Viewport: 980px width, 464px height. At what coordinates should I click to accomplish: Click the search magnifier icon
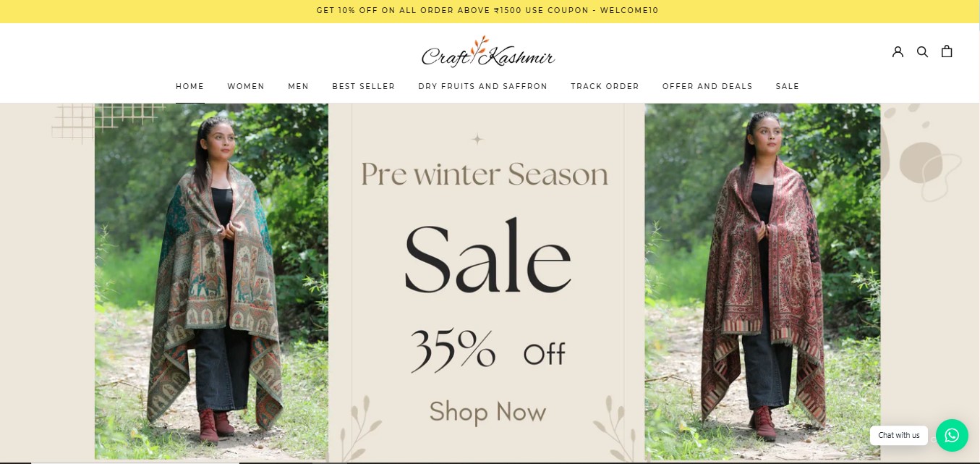[x=922, y=51]
